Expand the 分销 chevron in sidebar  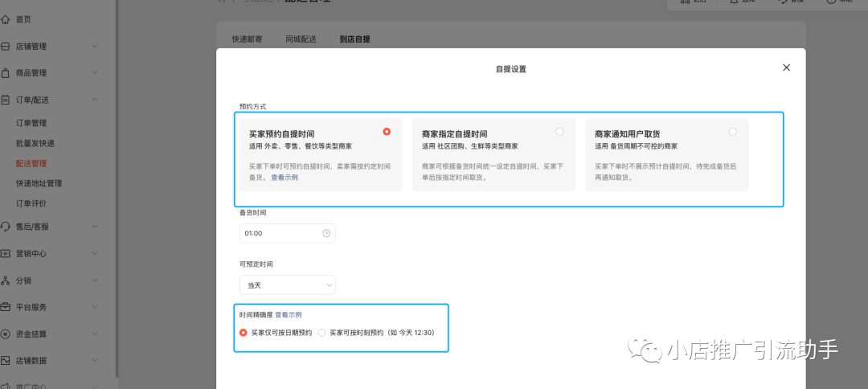tap(95, 280)
